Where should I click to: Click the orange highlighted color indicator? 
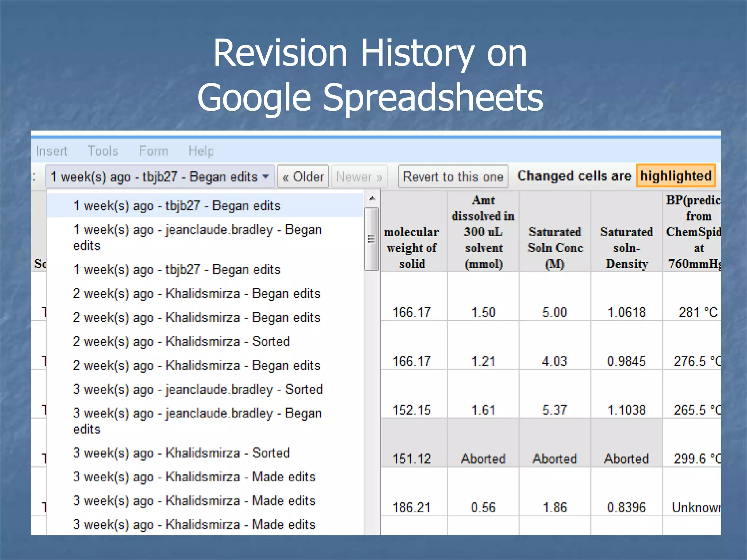[676, 176]
